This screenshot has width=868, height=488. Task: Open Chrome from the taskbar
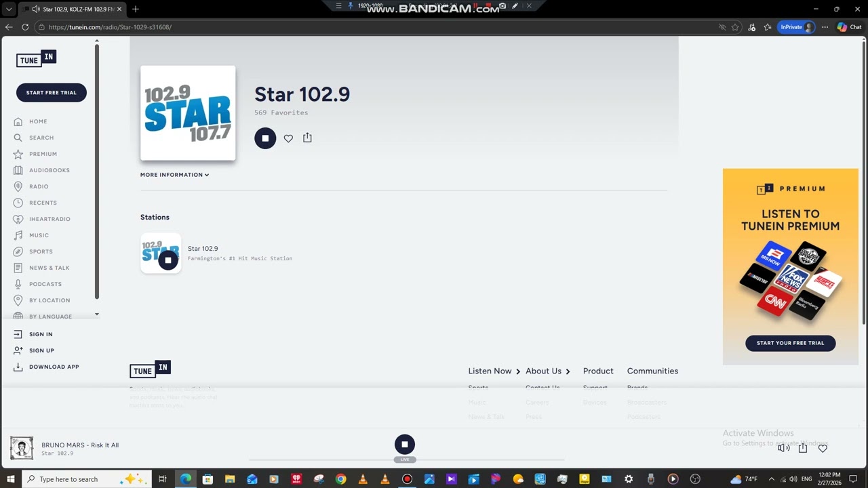click(x=340, y=479)
